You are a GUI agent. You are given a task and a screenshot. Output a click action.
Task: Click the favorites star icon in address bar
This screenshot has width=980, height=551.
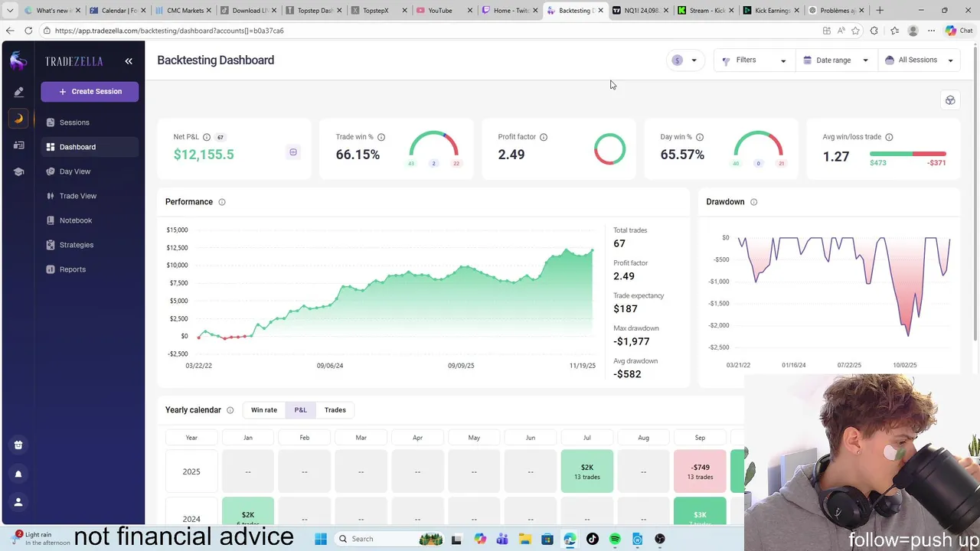855,31
